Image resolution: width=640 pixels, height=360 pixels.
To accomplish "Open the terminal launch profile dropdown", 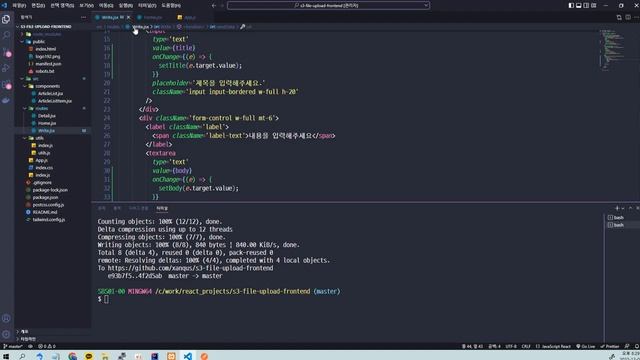I will tap(622, 208).
